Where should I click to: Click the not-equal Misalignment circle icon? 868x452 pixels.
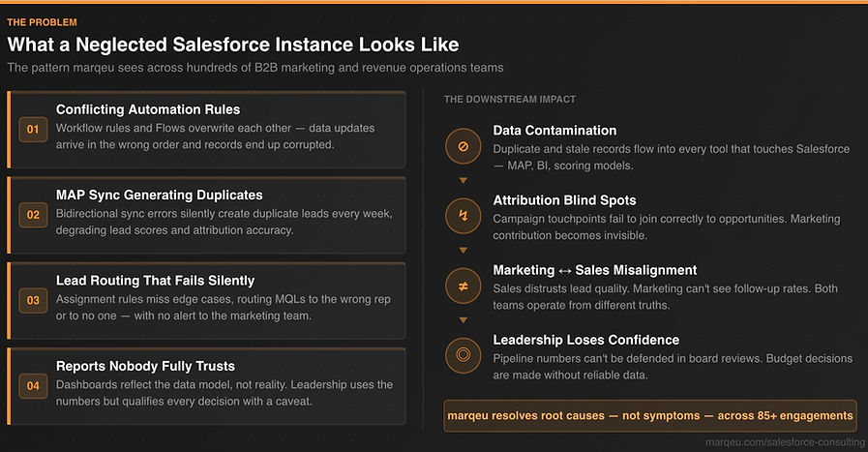point(464,286)
